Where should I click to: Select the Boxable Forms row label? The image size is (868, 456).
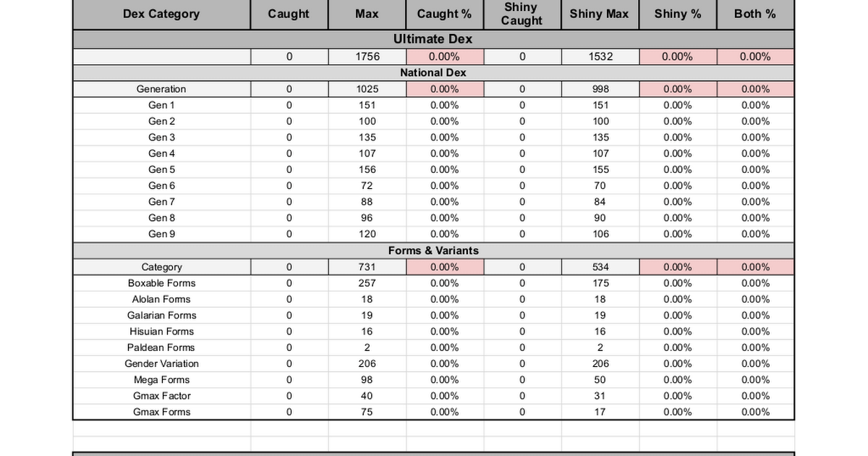(x=161, y=283)
